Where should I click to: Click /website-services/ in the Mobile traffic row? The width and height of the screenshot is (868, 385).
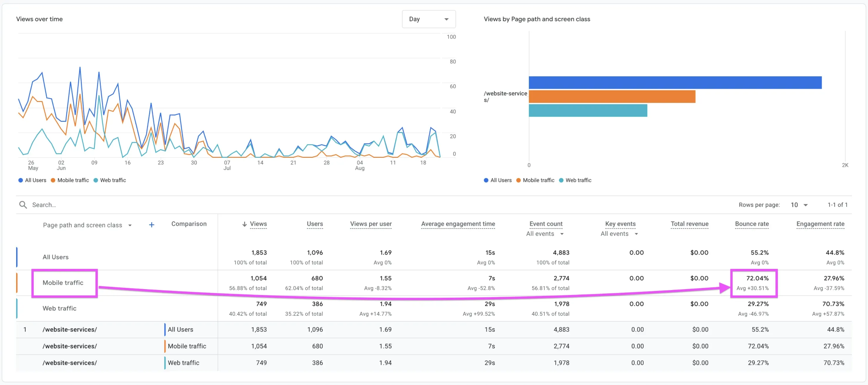[x=70, y=346]
